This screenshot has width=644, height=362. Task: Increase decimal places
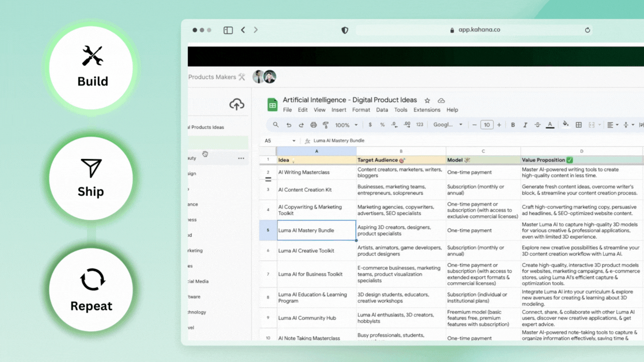pyautogui.click(x=407, y=125)
